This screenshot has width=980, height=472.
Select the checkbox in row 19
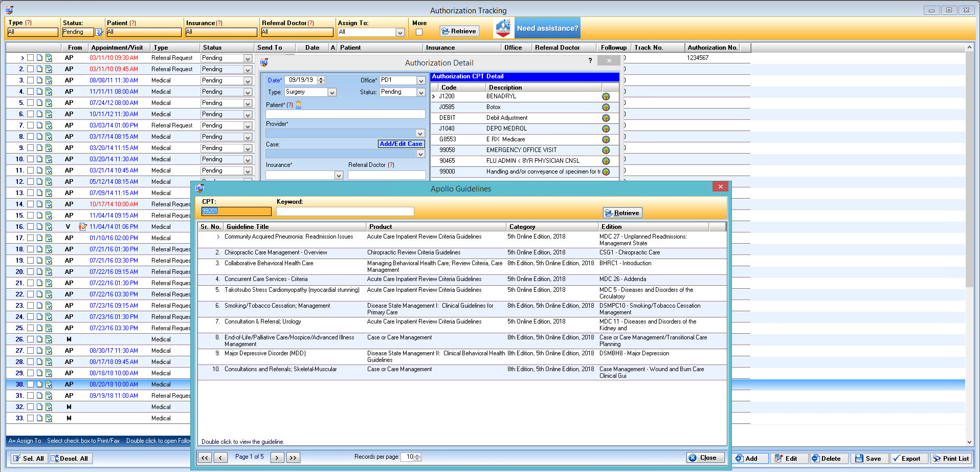coord(31,261)
